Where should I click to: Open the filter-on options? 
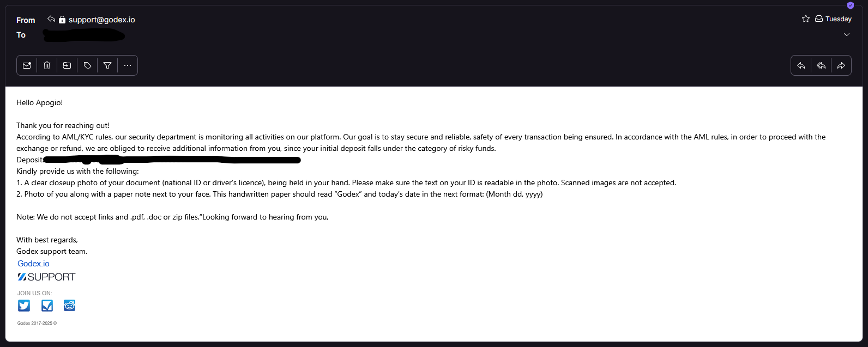click(107, 65)
